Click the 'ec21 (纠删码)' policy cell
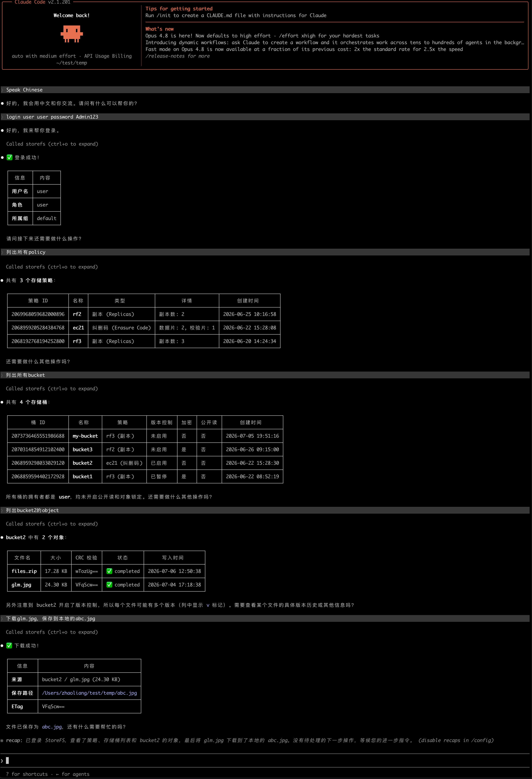532x779 pixels. click(x=124, y=463)
